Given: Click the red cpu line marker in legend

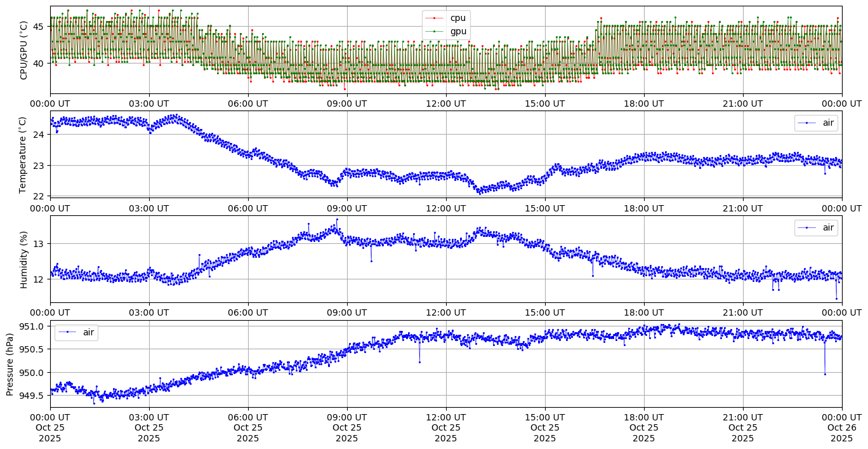Looking at the screenshot, I should tap(435, 18).
